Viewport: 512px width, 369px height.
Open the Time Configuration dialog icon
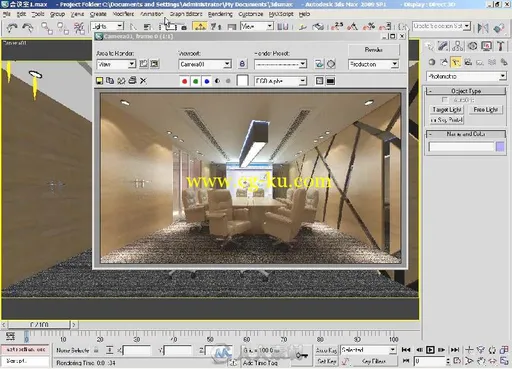[x=457, y=361]
